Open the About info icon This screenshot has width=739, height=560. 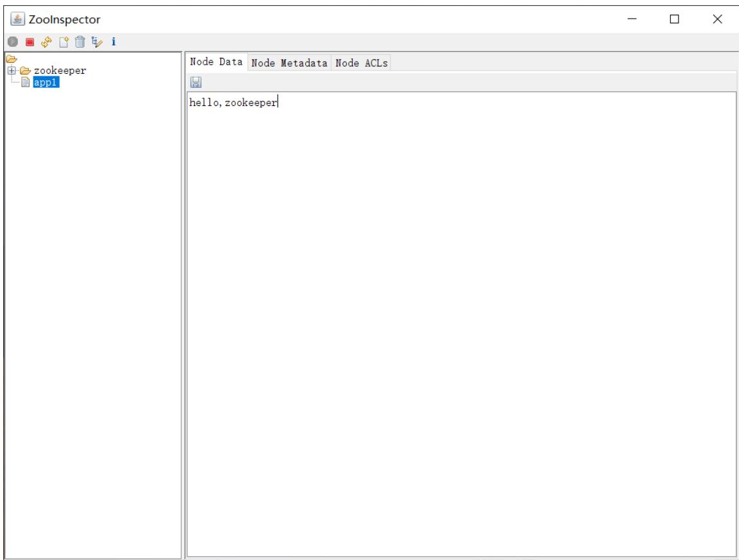pos(114,42)
